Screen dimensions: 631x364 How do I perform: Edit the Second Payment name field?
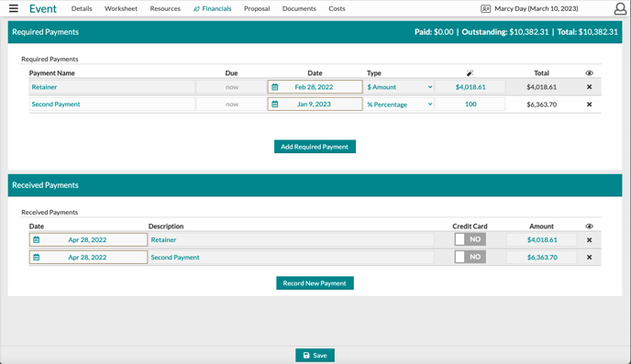(x=112, y=105)
